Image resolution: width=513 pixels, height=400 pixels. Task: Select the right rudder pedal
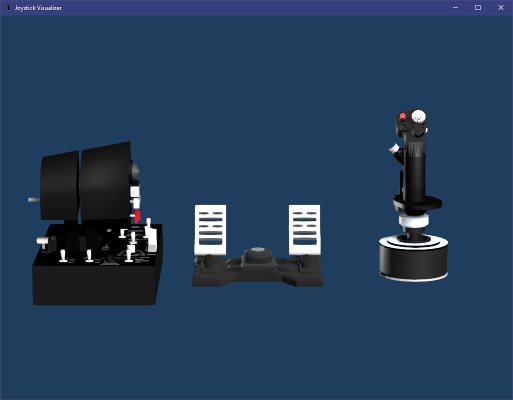pyautogui.click(x=305, y=230)
